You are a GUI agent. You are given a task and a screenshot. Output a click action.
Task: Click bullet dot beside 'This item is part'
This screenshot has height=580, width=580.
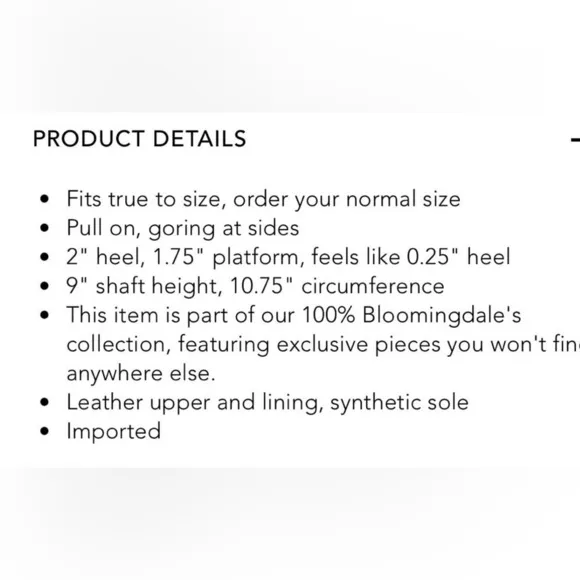coord(44,315)
